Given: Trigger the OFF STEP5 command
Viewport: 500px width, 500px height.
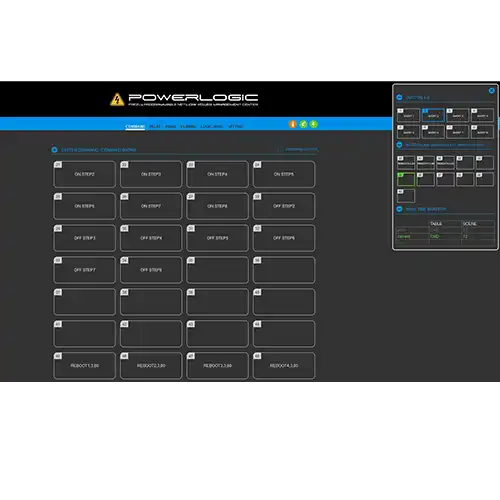Looking at the screenshot, I should coord(217,238).
